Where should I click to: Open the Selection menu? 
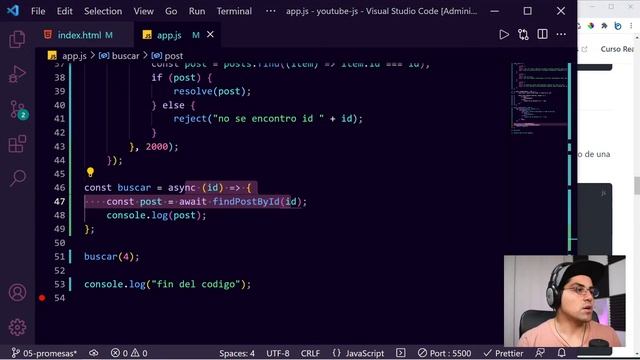103,11
